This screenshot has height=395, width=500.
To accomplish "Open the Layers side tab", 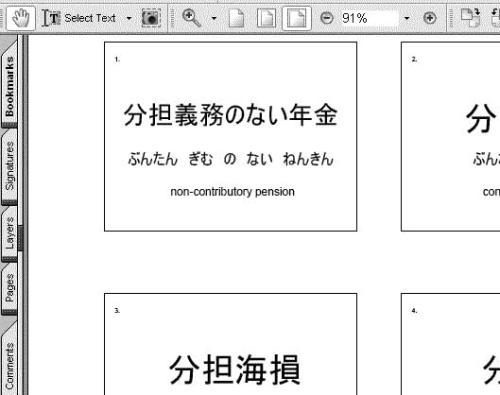I will 9,233.
